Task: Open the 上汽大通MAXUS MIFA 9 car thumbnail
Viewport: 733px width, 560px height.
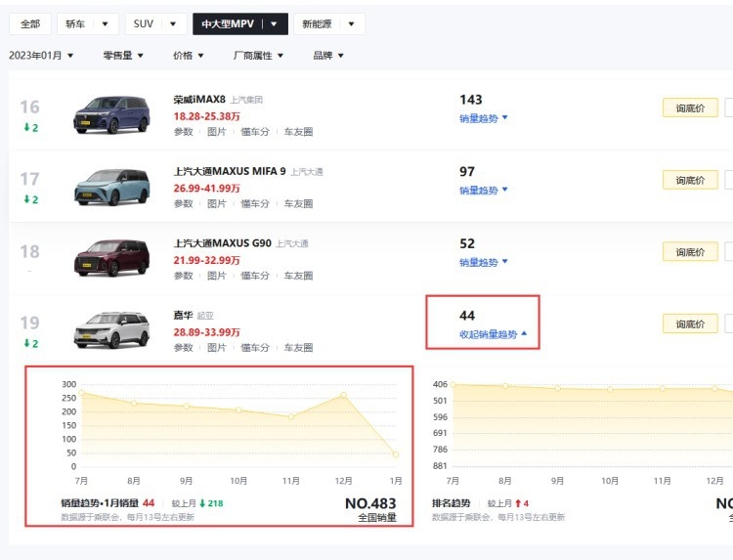Action: pos(111,187)
